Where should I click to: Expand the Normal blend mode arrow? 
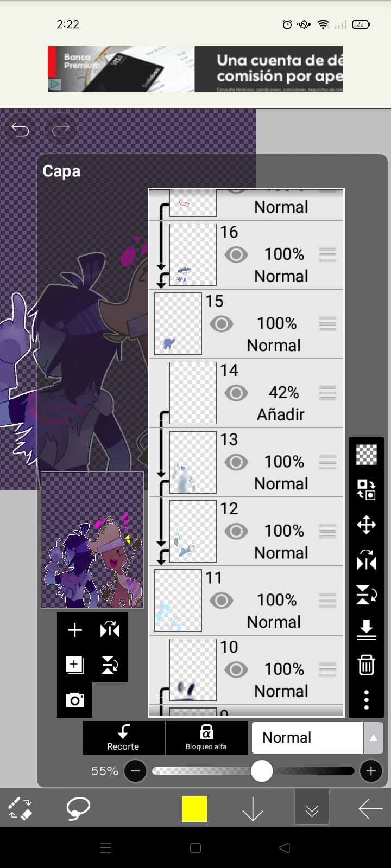pyautogui.click(x=373, y=738)
